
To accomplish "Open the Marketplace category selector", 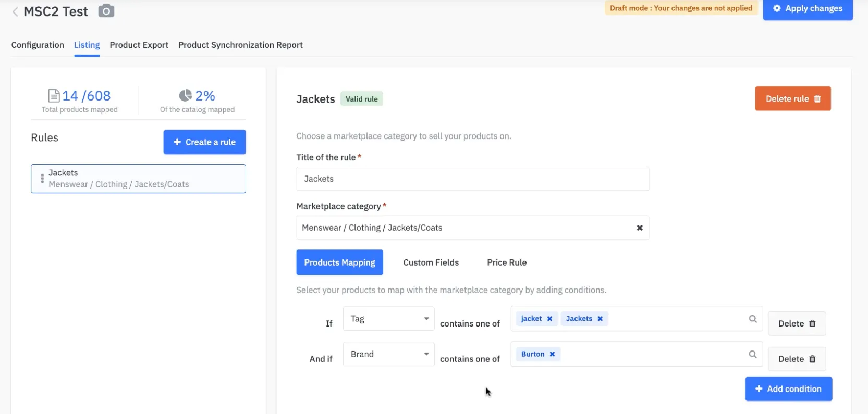I will tap(472, 228).
